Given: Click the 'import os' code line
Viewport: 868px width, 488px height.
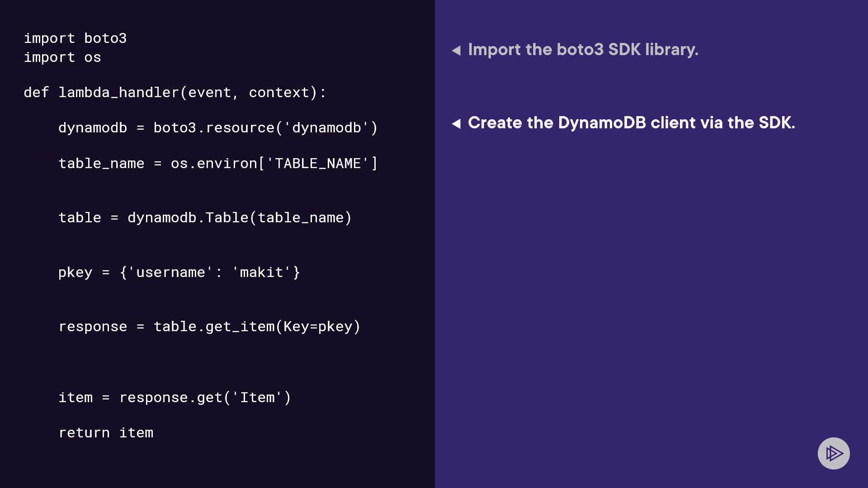Looking at the screenshot, I should coord(62,57).
